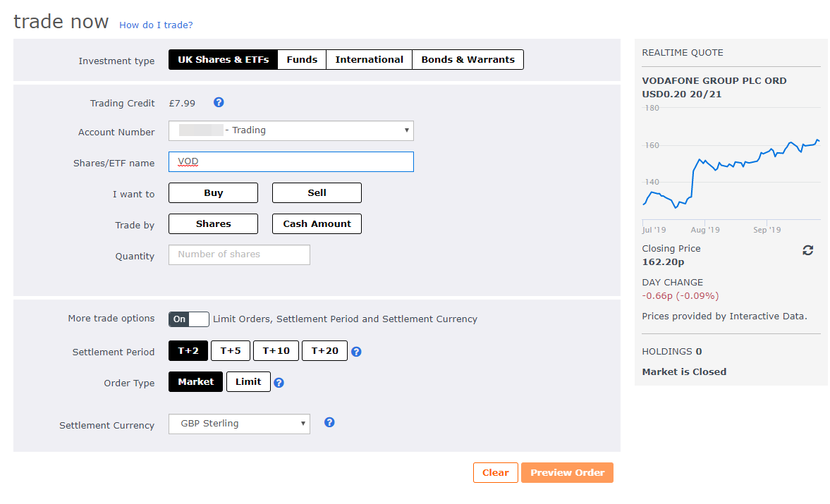Click the Settlement Currency help icon
The image size is (830, 504).
(329, 423)
